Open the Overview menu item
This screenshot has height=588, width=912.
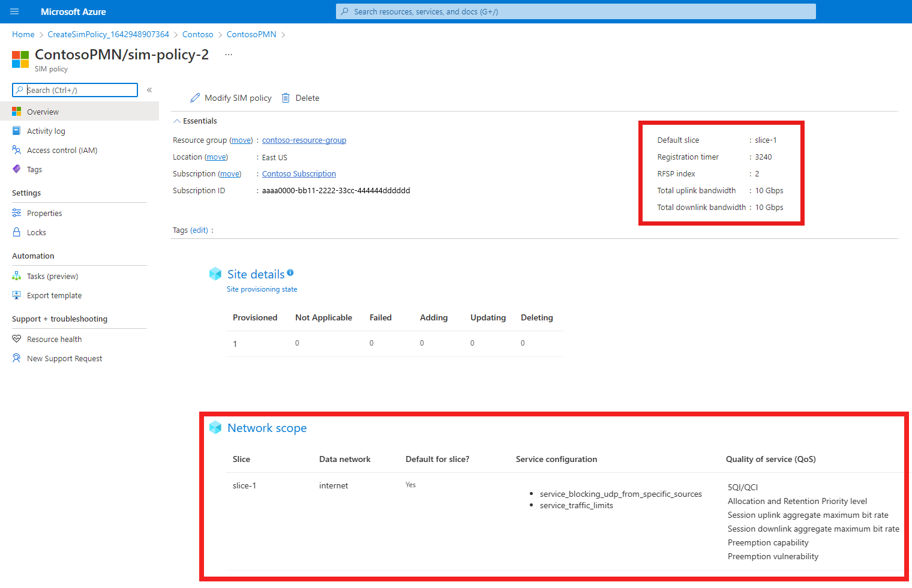click(x=79, y=112)
